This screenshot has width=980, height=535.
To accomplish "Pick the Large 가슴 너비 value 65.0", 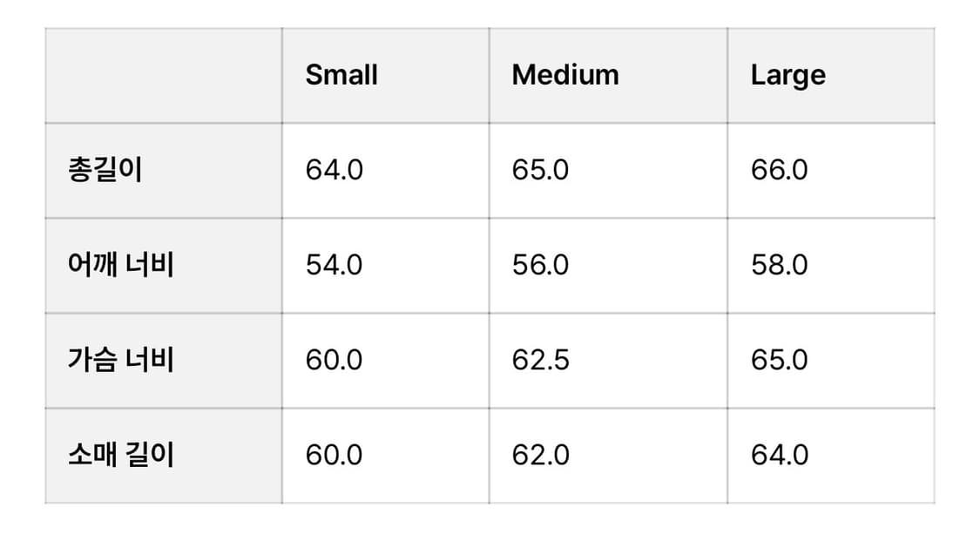I will [x=779, y=360].
